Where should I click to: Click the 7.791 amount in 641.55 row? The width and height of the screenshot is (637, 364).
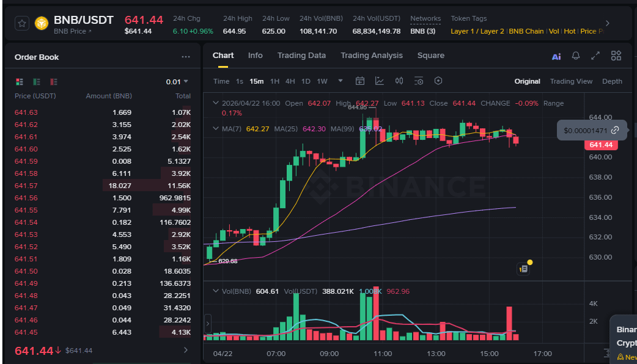(x=122, y=210)
